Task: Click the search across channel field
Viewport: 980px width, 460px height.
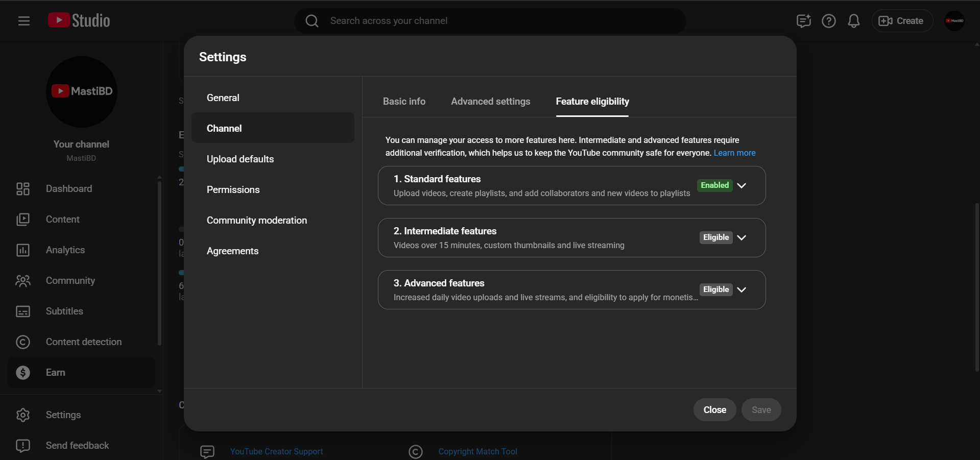Action: point(490,21)
